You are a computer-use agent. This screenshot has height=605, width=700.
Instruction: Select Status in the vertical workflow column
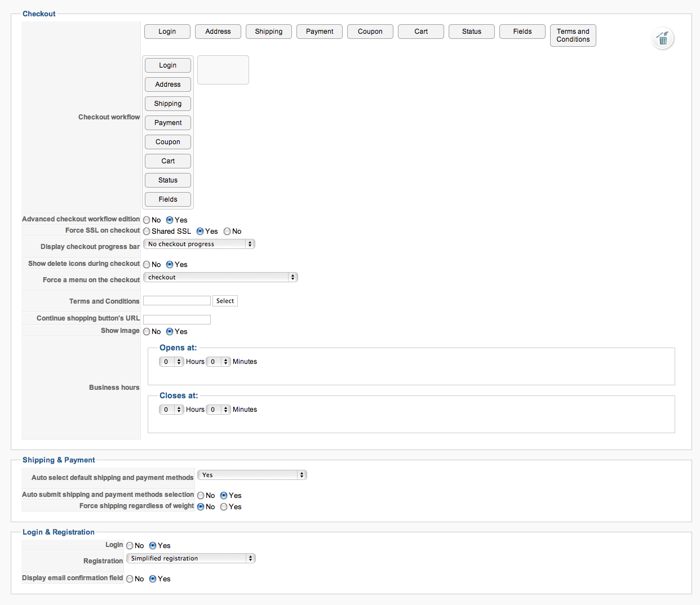tap(168, 180)
